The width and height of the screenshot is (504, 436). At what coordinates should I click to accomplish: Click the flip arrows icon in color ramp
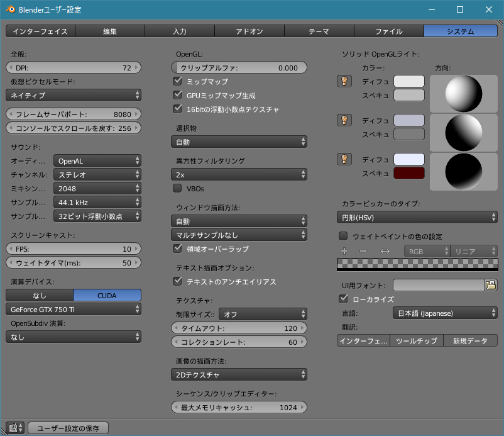385,251
